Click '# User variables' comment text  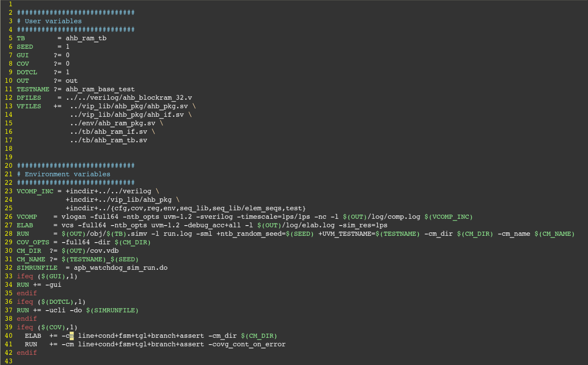pyautogui.click(x=49, y=21)
